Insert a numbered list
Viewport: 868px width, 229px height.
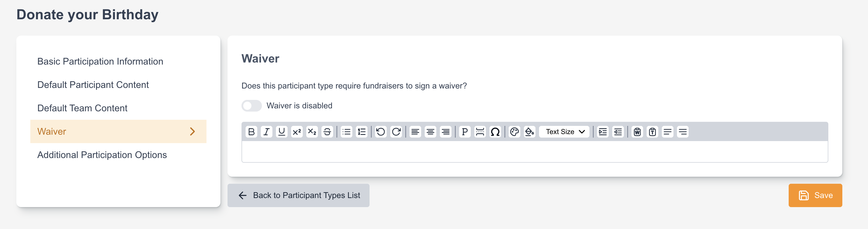pos(362,132)
